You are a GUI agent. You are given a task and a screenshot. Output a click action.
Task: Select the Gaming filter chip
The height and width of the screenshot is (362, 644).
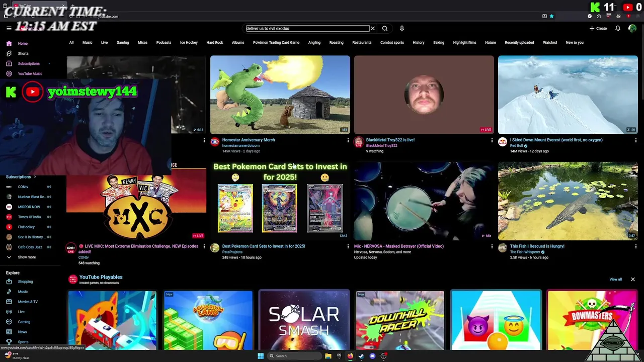click(123, 43)
